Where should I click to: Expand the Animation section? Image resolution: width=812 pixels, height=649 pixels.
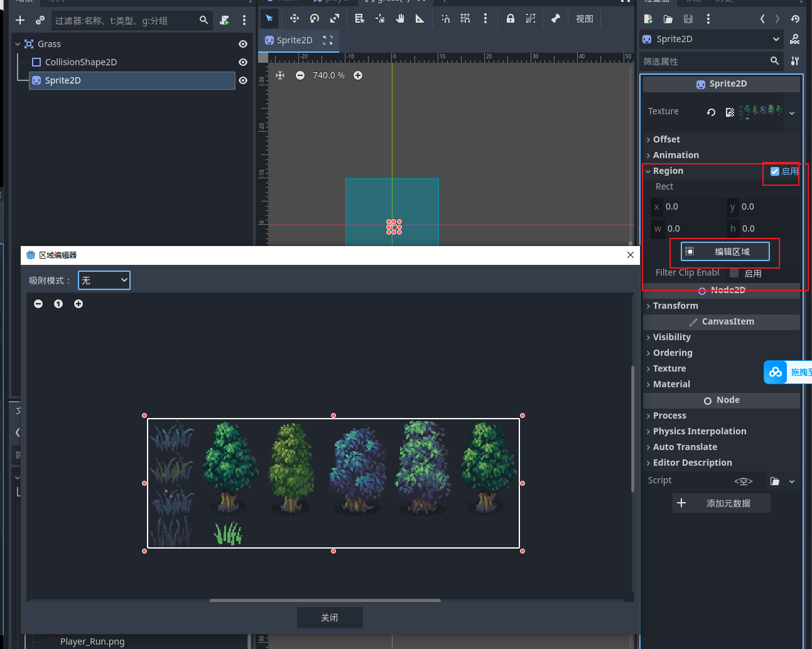[676, 155]
